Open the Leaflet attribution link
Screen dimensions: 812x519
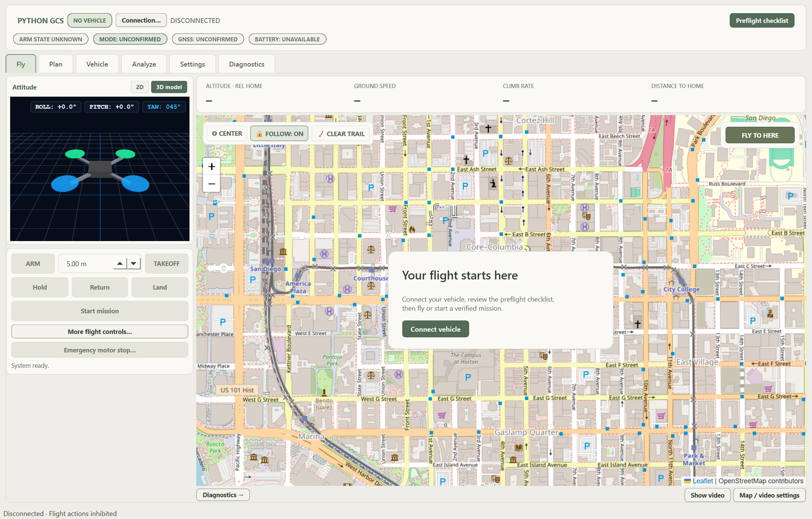[702, 481]
